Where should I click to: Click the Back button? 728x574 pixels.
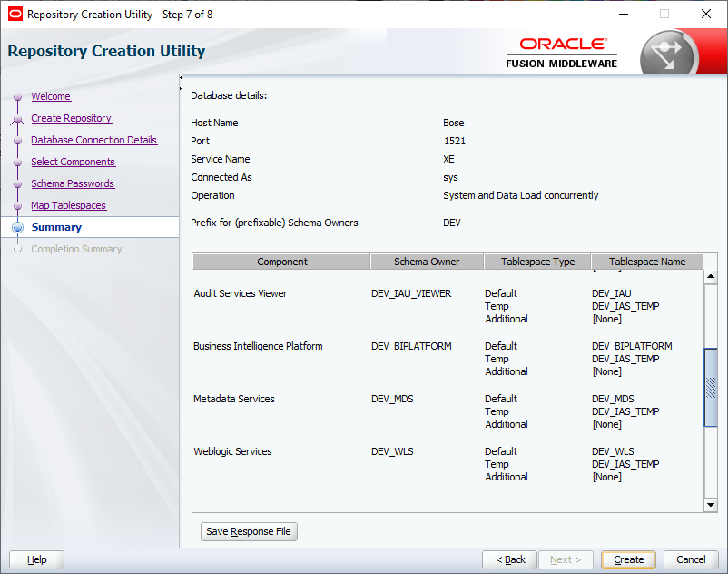pyautogui.click(x=508, y=559)
